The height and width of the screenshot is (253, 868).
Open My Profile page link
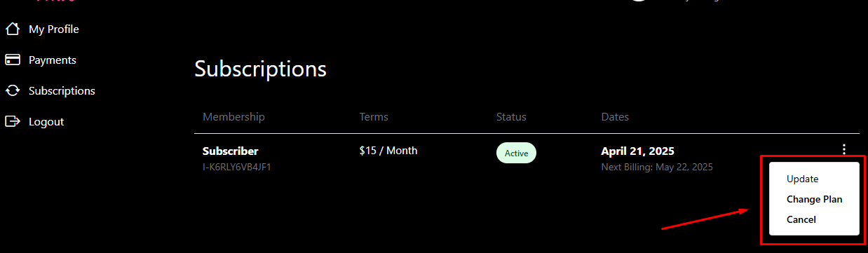[x=54, y=29]
